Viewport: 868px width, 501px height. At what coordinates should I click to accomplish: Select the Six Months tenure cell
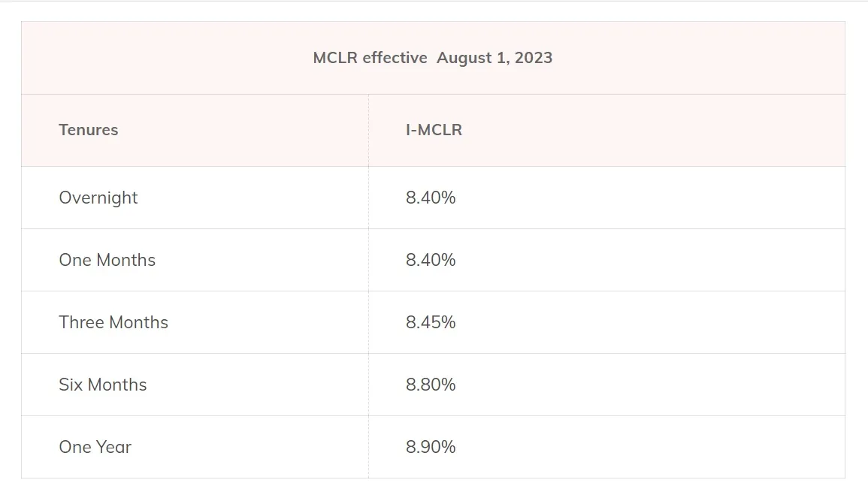pos(103,385)
